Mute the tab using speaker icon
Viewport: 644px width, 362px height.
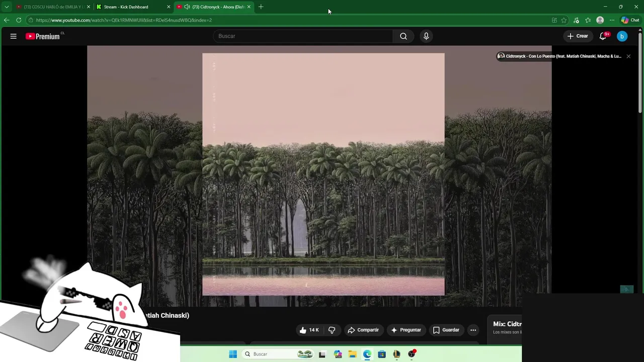point(187,7)
